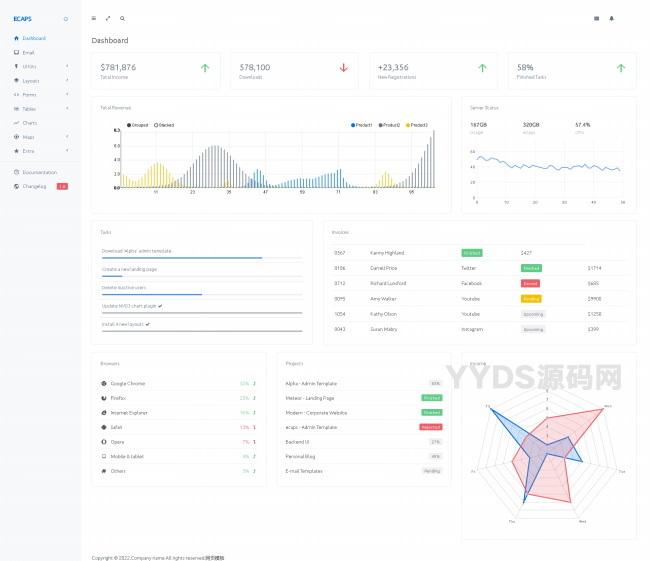Click the fullscreen expand icon
This screenshot has height=561, width=650.
click(108, 18)
